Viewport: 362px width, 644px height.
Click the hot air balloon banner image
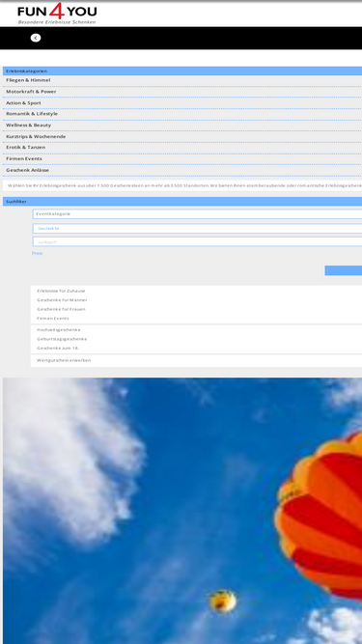pyautogui.click(x=182, y=511)
